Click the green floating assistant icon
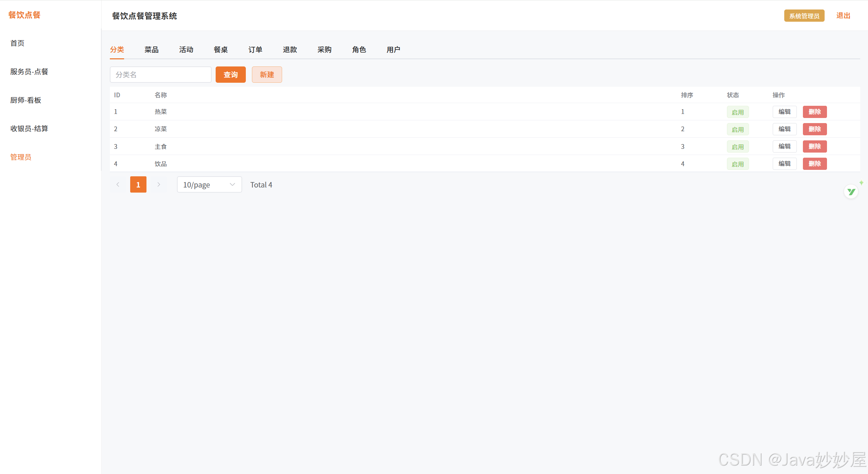The image size is (868, 474). [x=851, y=192]
